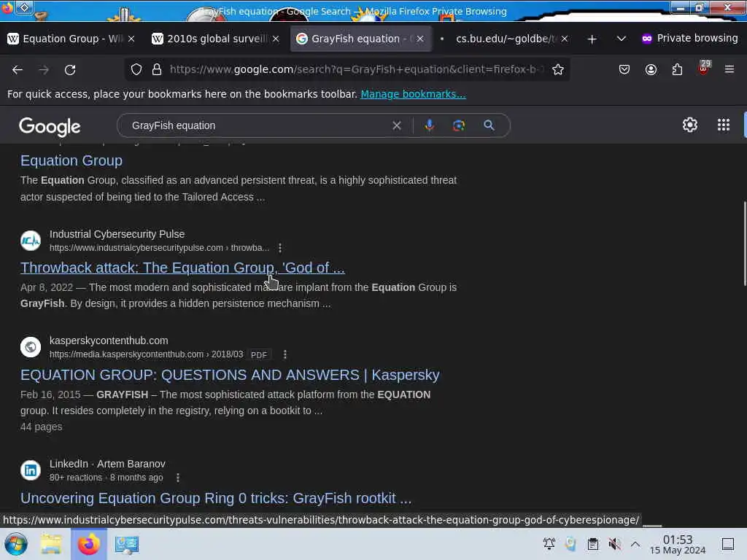Close the cs.bu.edu tab
The image size is (747, 560).
pyautogui.click(x=564, y=39)
